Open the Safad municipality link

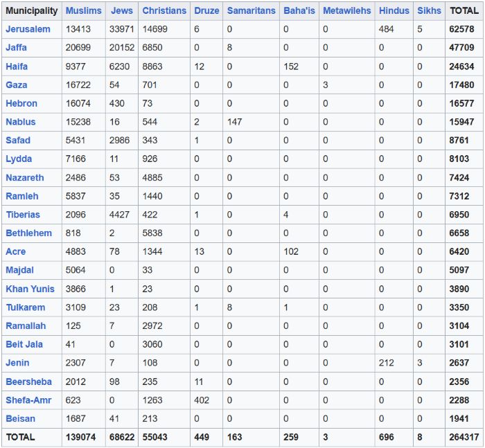pos(18,141)
